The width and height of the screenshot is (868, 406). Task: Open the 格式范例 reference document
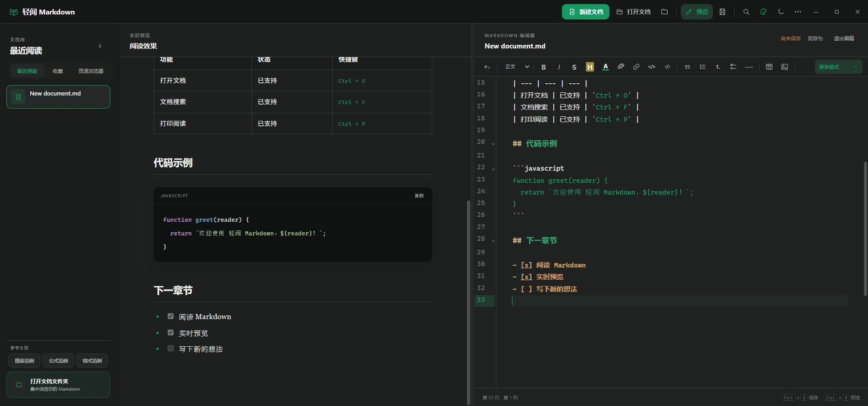[x=92, y=361]
